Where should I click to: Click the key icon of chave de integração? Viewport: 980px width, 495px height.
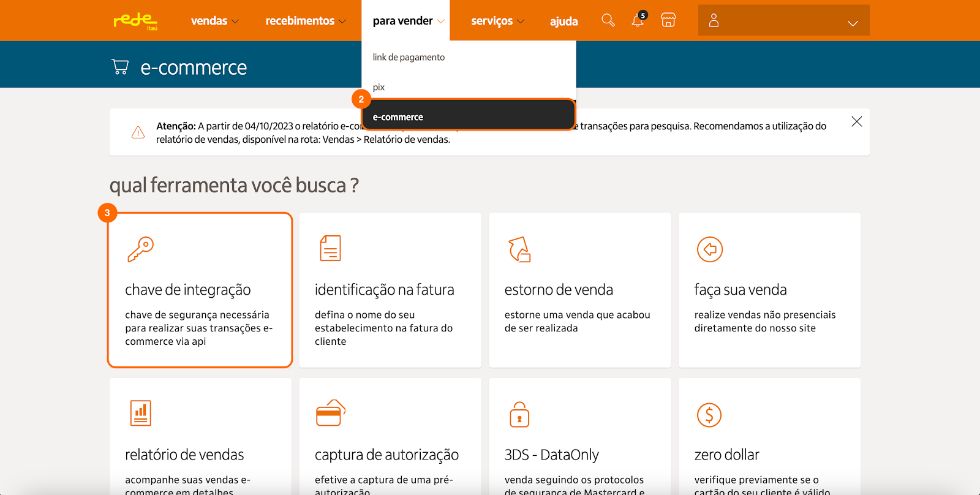click(140, 249)
